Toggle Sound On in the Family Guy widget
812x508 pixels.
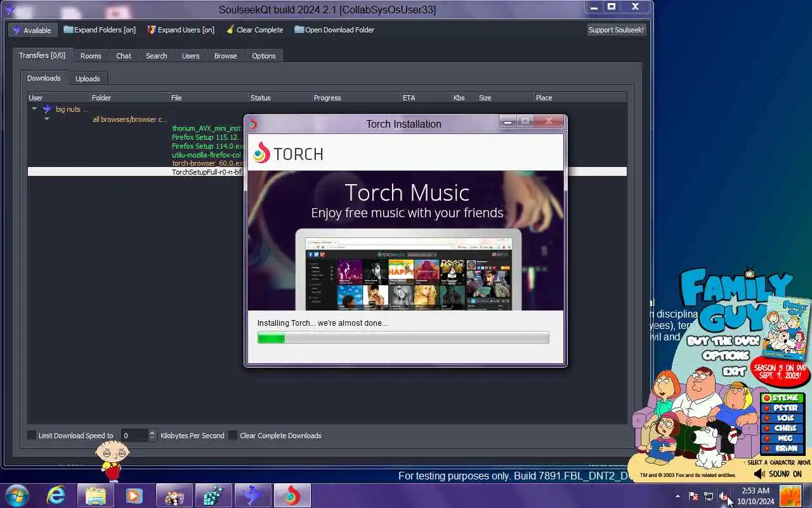[x=778, y=474]
